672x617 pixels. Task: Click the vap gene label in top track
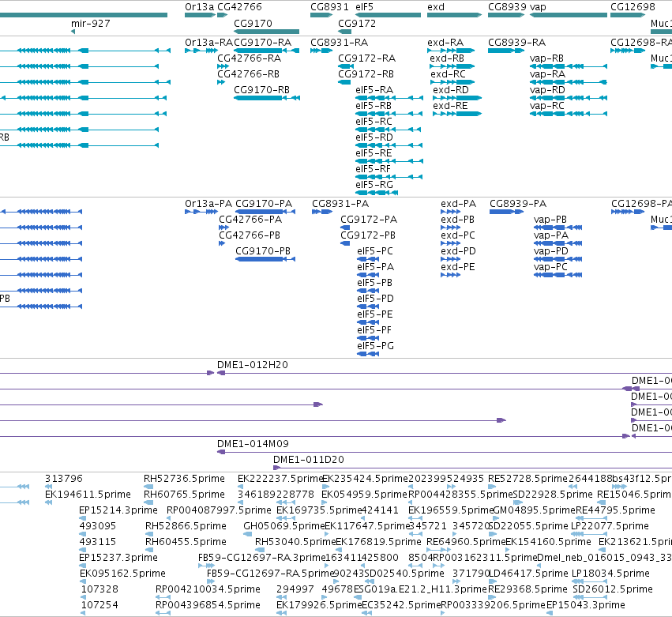pyautogui.click(x=538, y=7)
